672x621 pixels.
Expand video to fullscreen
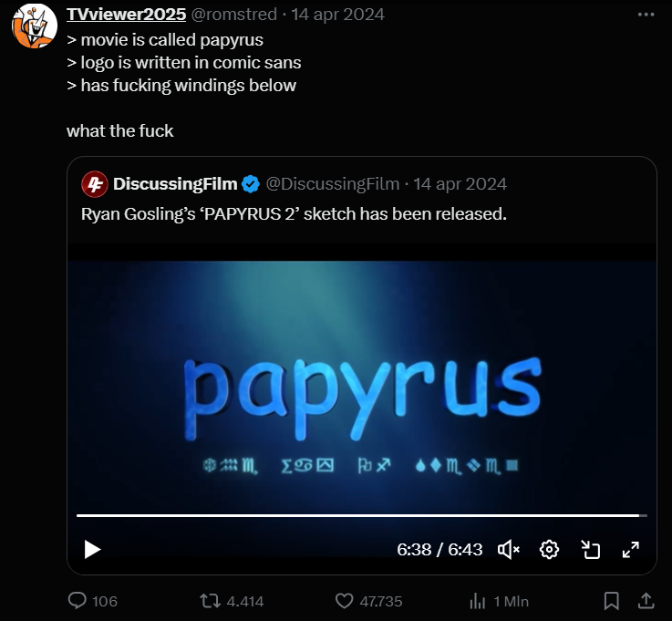[x=631, y=550]
